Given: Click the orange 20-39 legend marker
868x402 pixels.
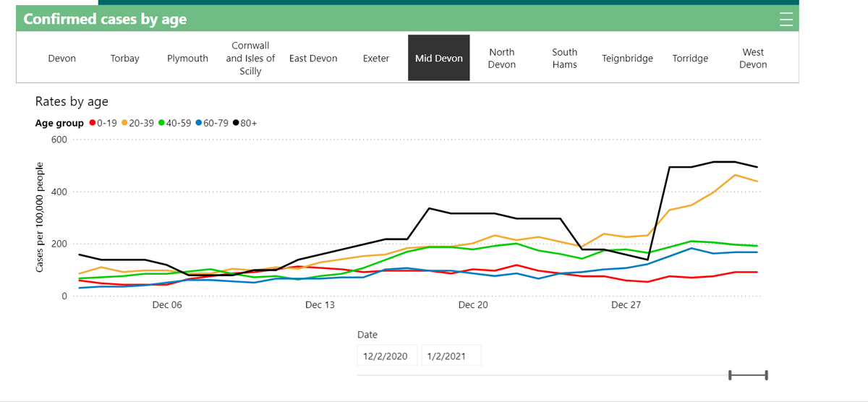Looking at the screenshot, I should coord(124,123).
